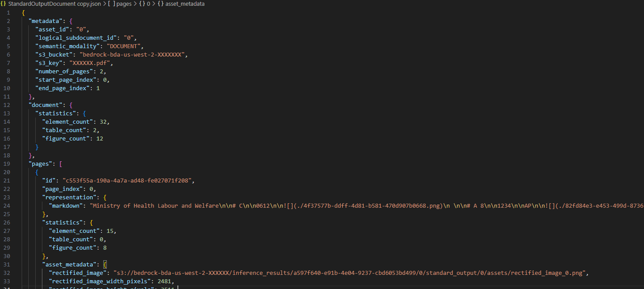This screenshot has height=289, width=644.
Task: Select the pages breadcrumb segment
Action: pyautogui.click(x=124, y=4)
